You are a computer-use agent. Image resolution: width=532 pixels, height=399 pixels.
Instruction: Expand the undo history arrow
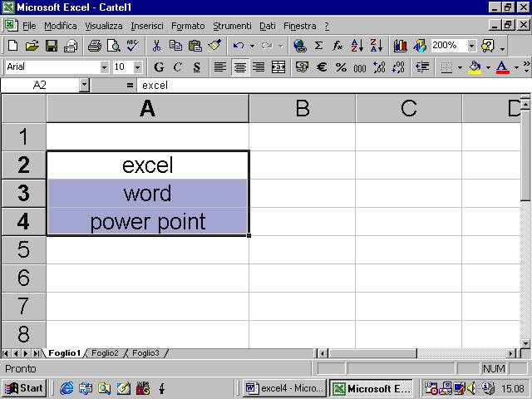[x=252, y=46]
